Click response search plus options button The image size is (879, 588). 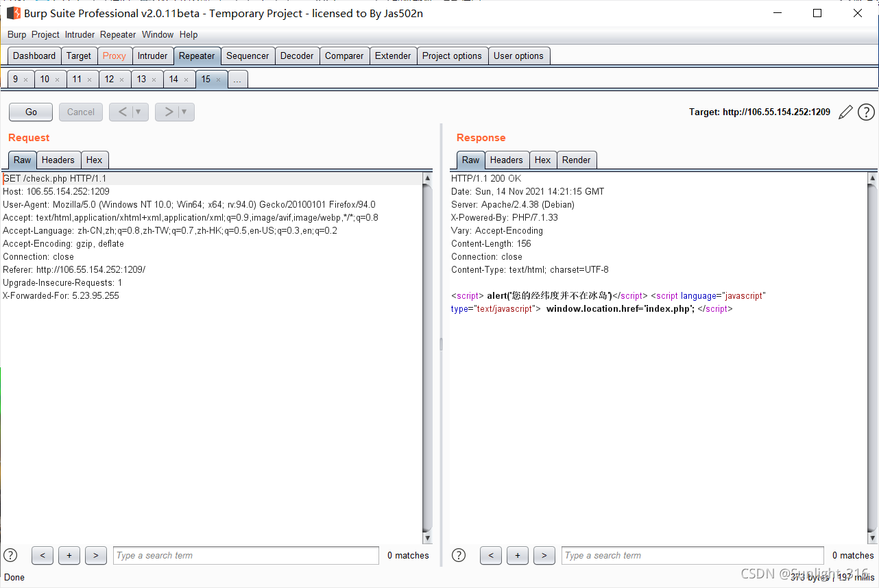pos(518,555)
